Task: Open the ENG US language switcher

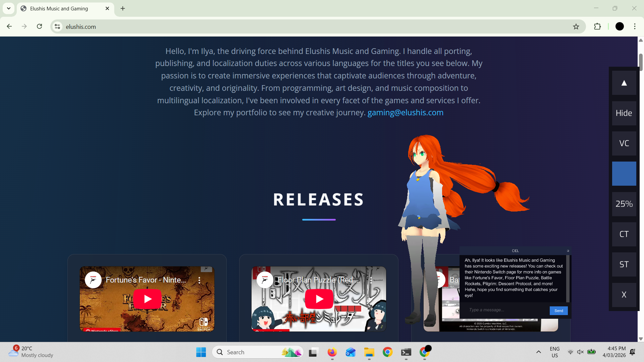Action: [x=555, y=352]
